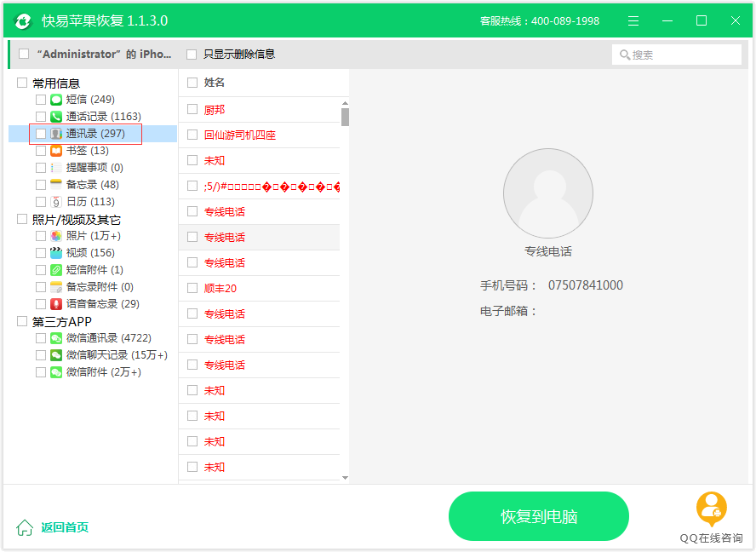Click the call history phone icon
756x552 pixels.
[x=56, y=117]
